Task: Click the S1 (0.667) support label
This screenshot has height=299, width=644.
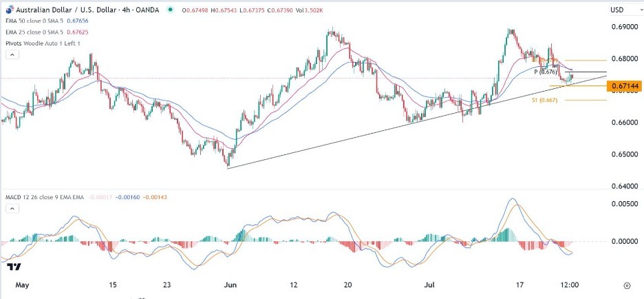Action: pyautogui.click(x=544, y=100)
